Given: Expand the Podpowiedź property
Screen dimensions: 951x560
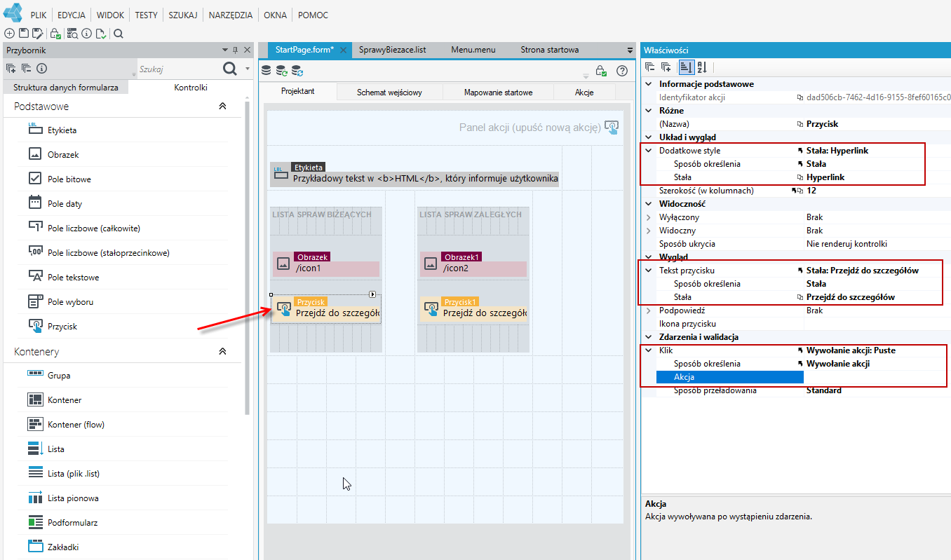Looking at the screenshot, I should click(x=648, y=310).
